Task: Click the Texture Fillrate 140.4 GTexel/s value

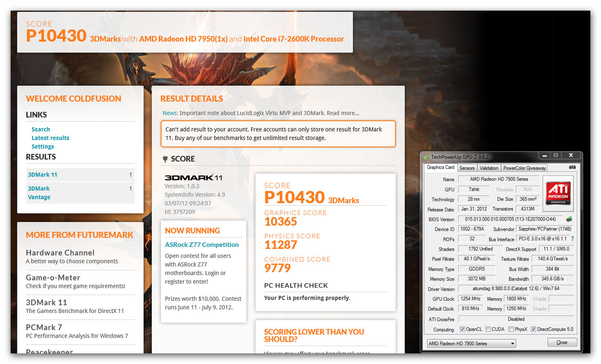Action: pyautogui.click(x=552, y=259)
